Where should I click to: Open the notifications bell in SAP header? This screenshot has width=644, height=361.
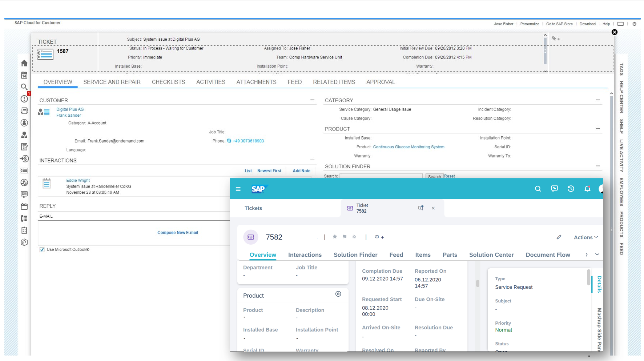point(587,189)
